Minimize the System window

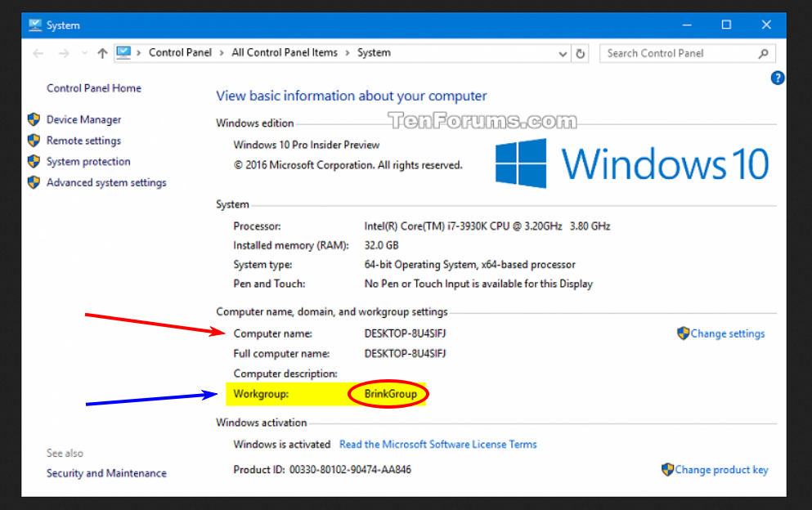687,25
